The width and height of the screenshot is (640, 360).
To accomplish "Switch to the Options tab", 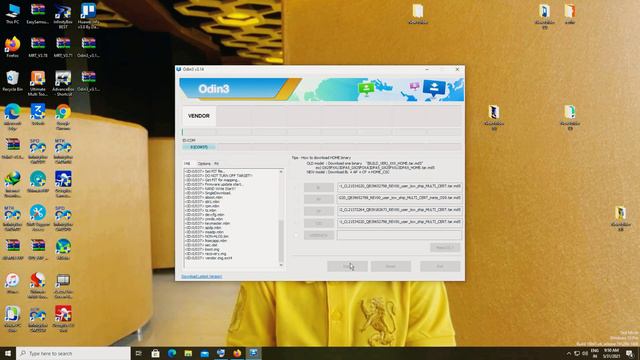I will coord(204,164).
